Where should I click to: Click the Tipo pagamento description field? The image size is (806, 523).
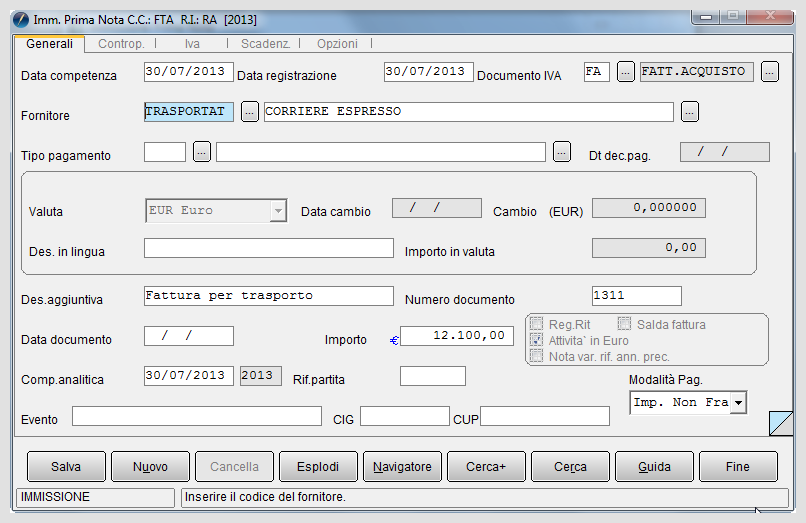coord(381,152)
